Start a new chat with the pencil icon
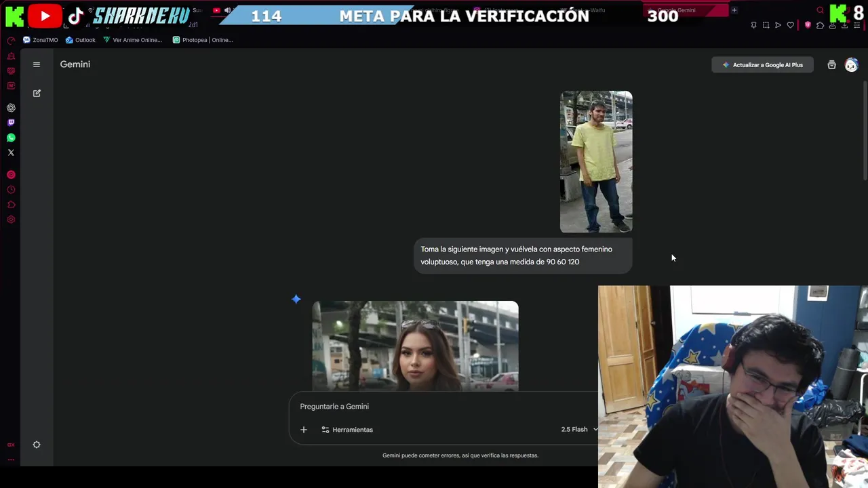The image size is (868, 488). point(37,93)
